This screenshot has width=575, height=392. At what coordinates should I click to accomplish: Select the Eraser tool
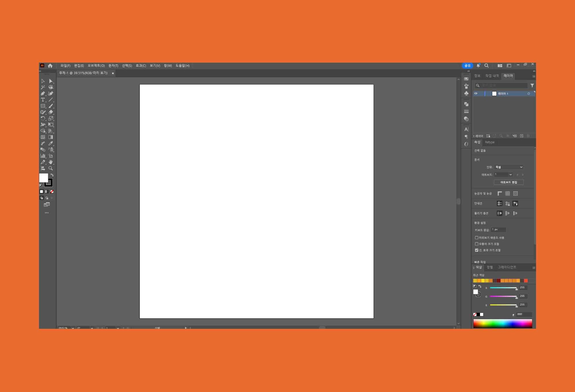coord(51,112)
